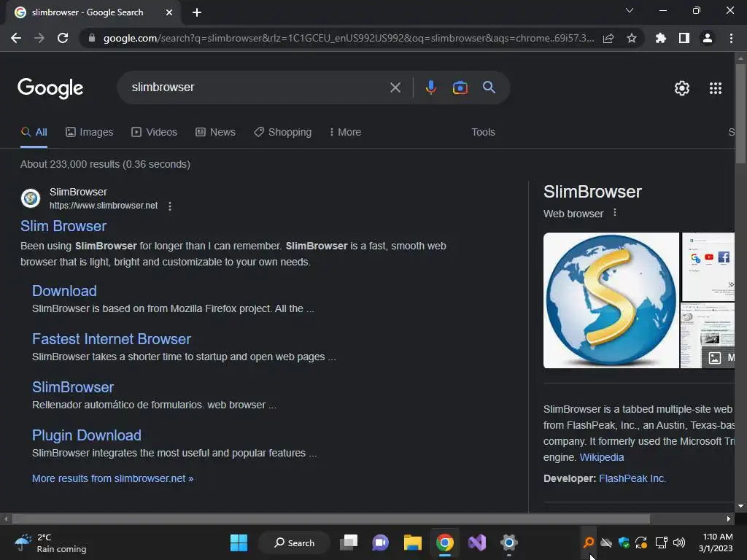Open Task View on the taskbar
747x560 pixels.
[x=349, y=542]
